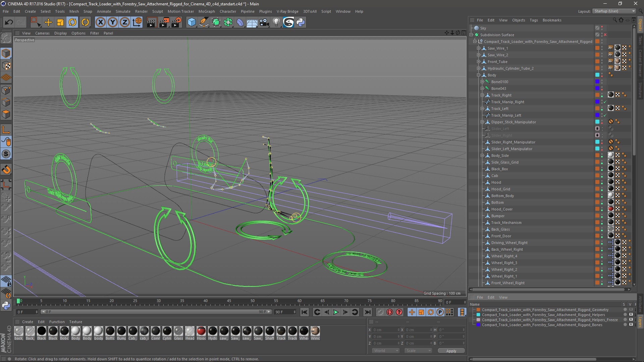
Task: Click the Record Active Objects button
Action: click(380, 312)
